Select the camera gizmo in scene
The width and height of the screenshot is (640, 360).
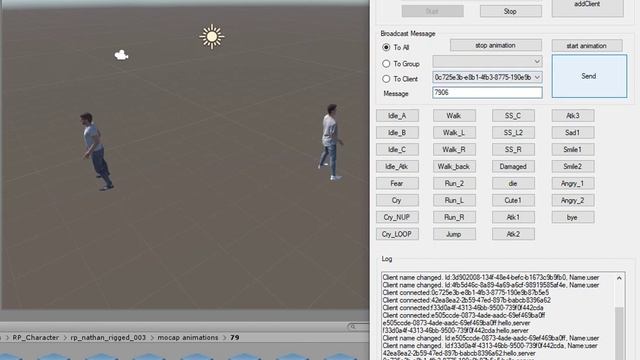(x=121, y=55)
